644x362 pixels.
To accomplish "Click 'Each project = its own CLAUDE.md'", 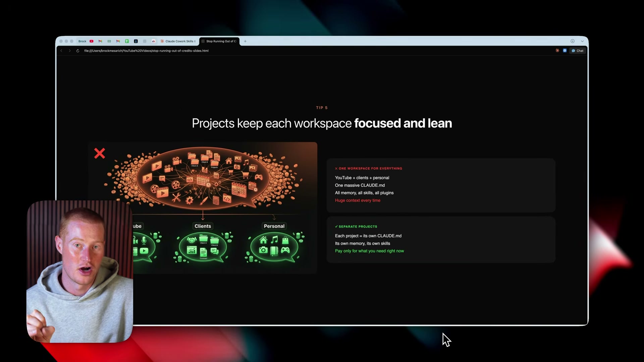I will pos(368,236).
